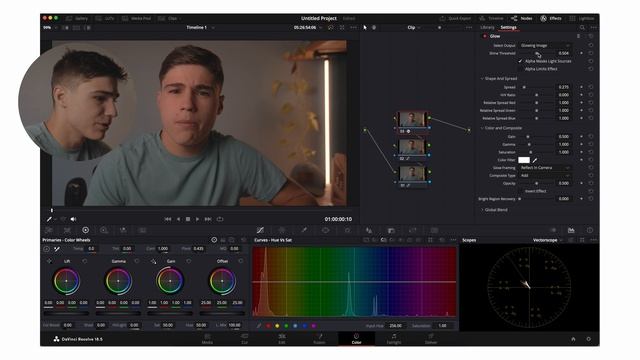This screenshot has width=640, height=360.
Task: Switch to the Fairlight page
Action: (x=394, y=338)
